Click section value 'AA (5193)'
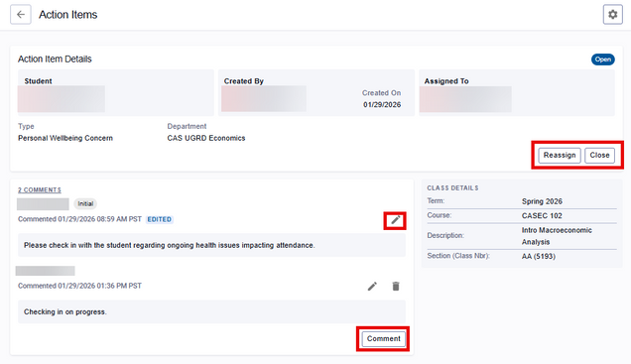 (x=539, y=257)
